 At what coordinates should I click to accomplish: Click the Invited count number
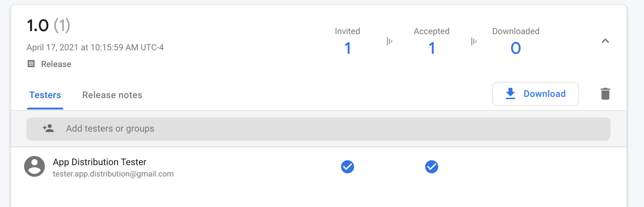(x=348, y=48)
